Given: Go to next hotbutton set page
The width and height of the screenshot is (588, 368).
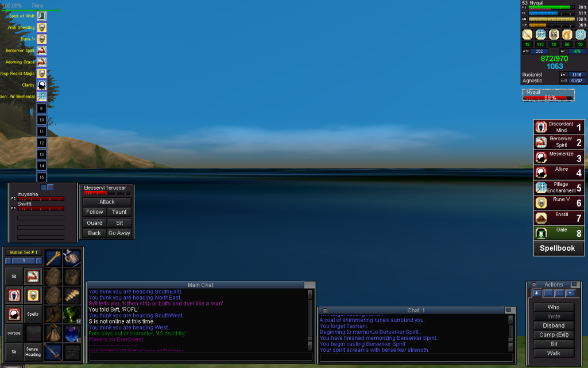Looking at the screenshot, I should pos(39,260).
